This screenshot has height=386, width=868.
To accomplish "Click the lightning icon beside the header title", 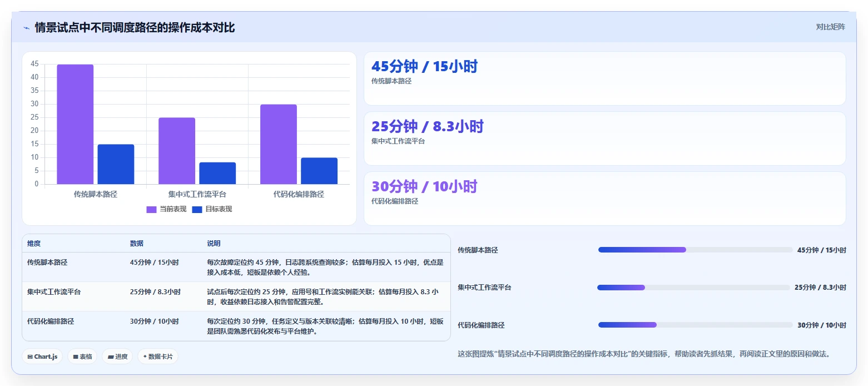I will tap(27, 27).
